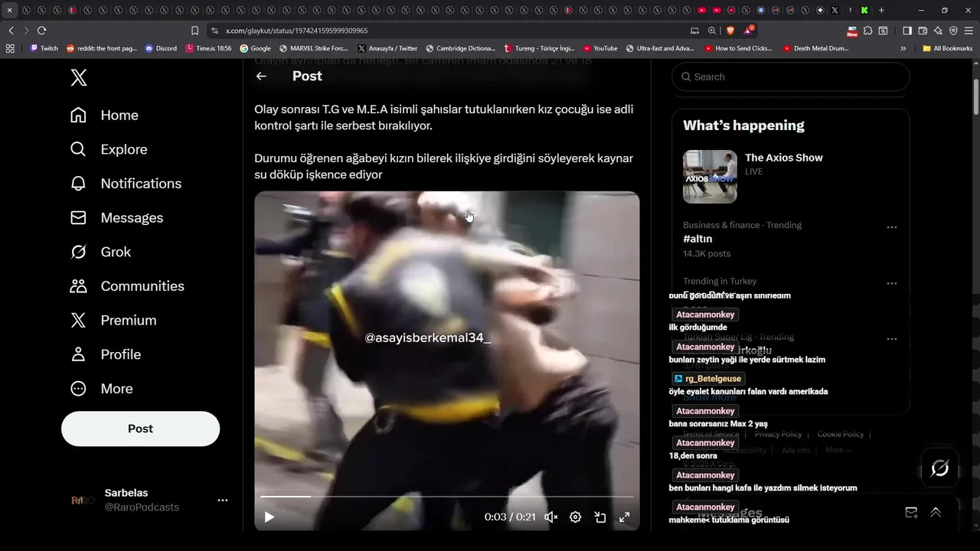Open the Time.is bookmark
This screenshot has height=551, width=980.
pyautogui.click(x=208, y=48)
